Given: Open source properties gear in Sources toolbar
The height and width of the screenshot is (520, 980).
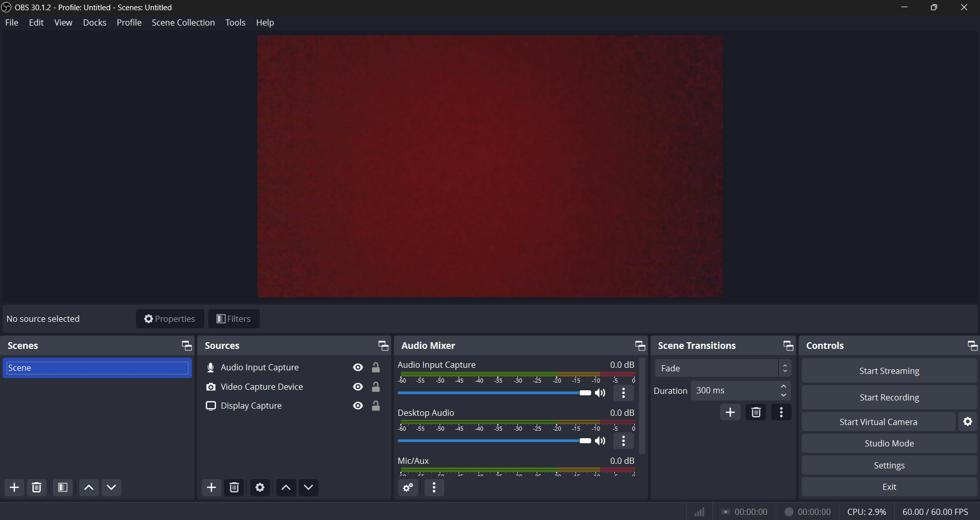Looking at the screenshot, I should pyautogui.click(x=260, y=488).
